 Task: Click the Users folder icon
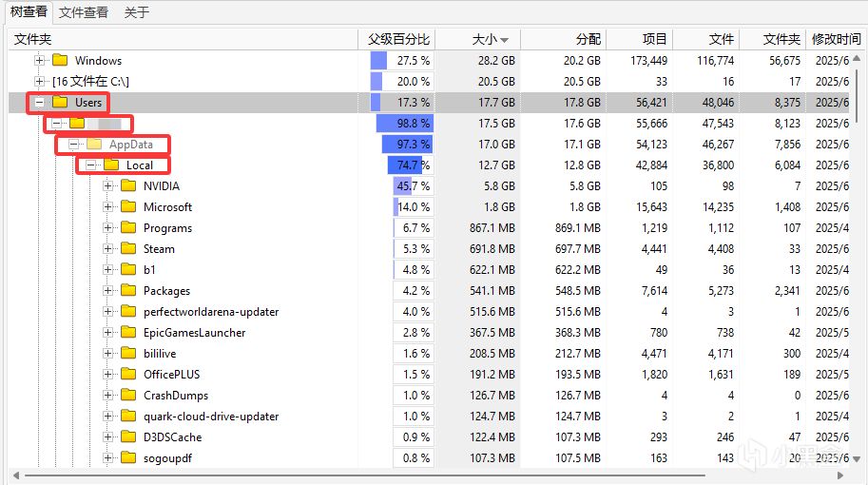point(60,102)
